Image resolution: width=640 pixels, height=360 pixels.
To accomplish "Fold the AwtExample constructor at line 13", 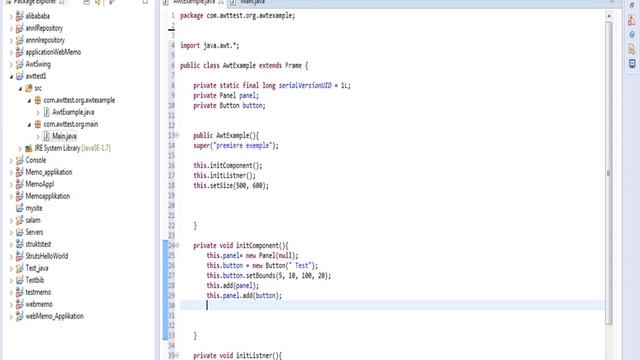I will point(177,136).
